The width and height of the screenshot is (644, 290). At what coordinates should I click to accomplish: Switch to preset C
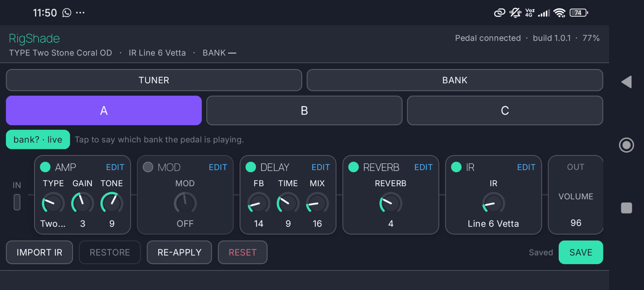coord(505,111)
